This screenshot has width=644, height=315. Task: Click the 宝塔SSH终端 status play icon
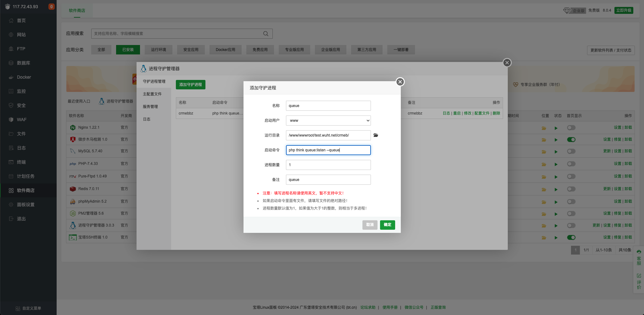[x=556, y=238]
